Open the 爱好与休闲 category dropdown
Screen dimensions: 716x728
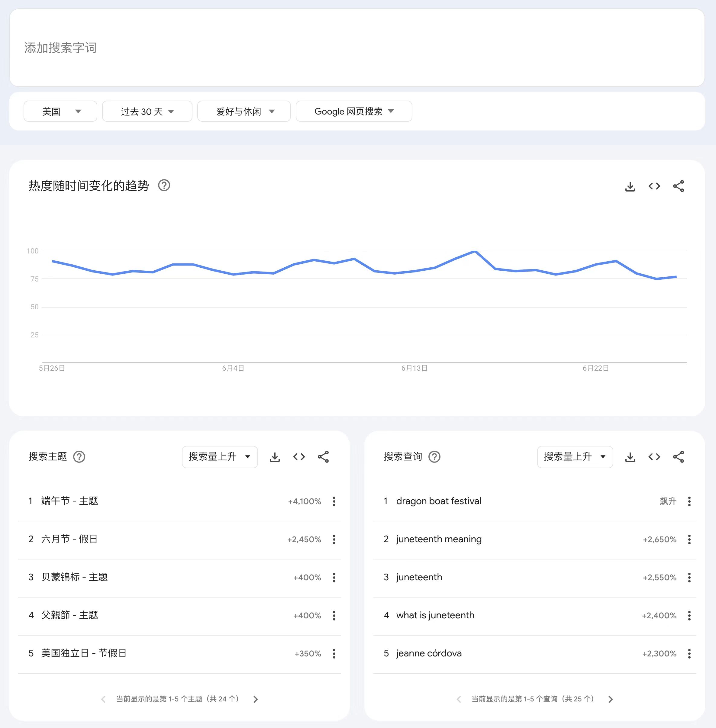pyautogui.click(x=244, y=111)
